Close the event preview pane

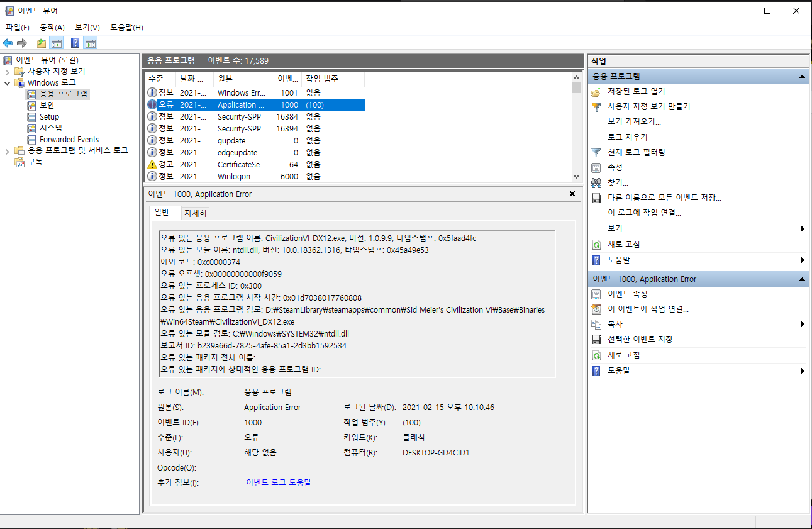coord(572,194)
